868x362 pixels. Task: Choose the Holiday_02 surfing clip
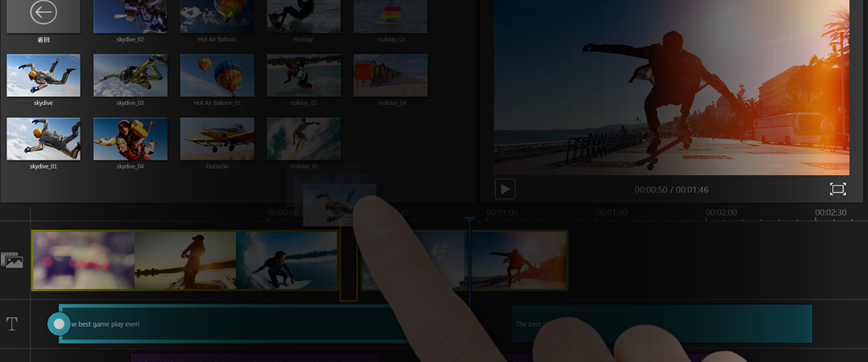[304, 139]
